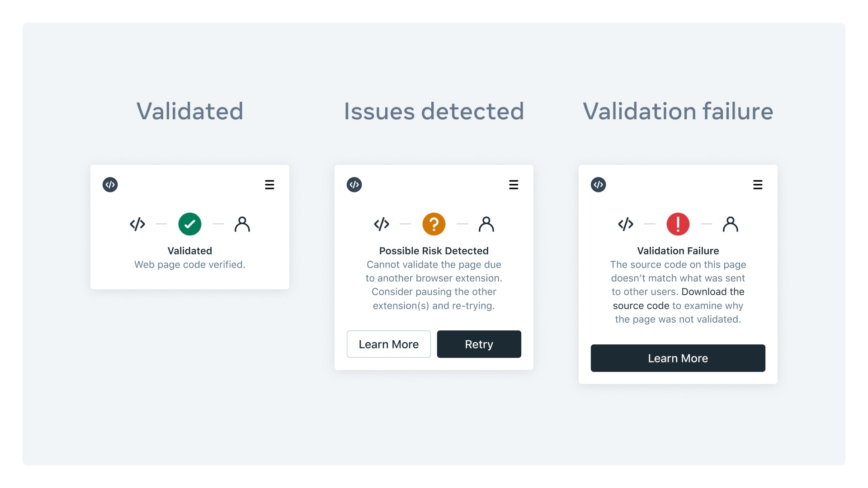Open the hamburger menu on Validated card
Screen dimensions: 868x488
pos(269,185)
